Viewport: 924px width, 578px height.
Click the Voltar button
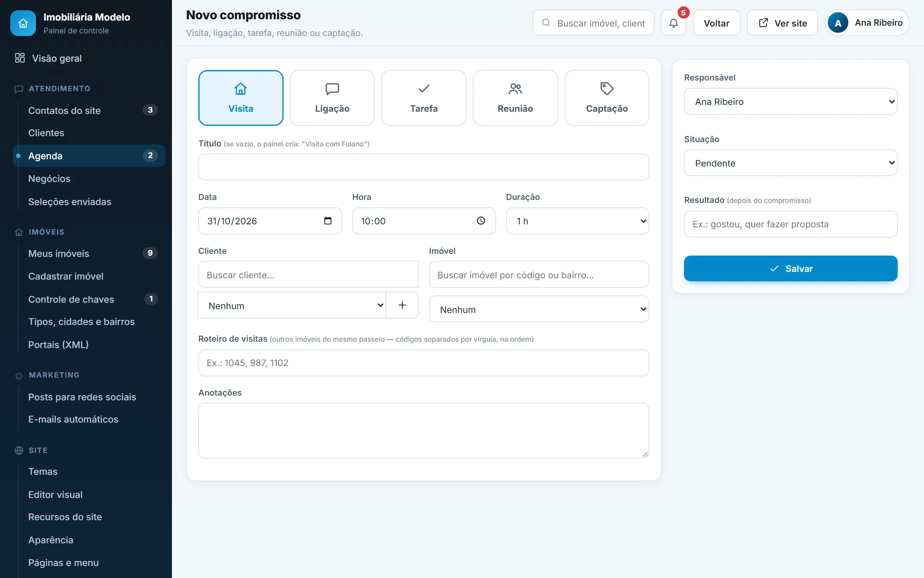[717, 23]
